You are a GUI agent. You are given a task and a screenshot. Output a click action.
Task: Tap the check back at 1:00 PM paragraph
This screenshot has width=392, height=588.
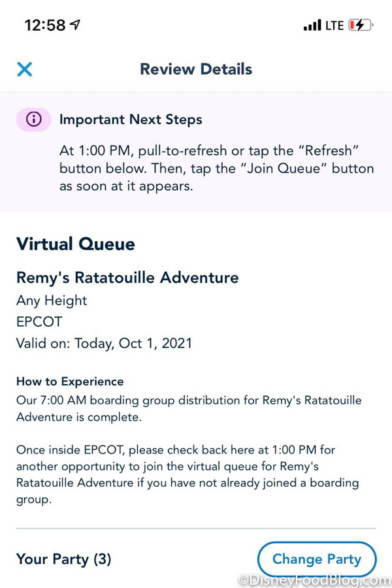click(x=188, y=475)
